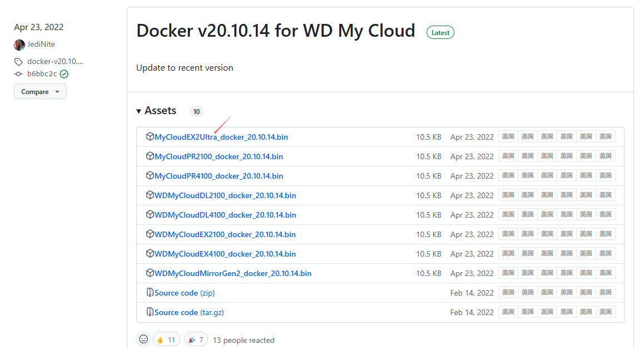This screenshot has height=349, width=644.
Task: Download MyCloudPR2100_docker_20.10.14.bin
Action: (219, 156)
